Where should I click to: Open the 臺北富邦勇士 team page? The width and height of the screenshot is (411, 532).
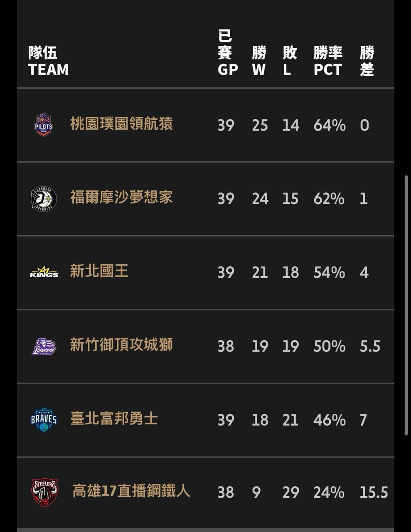tap(114, 419)
